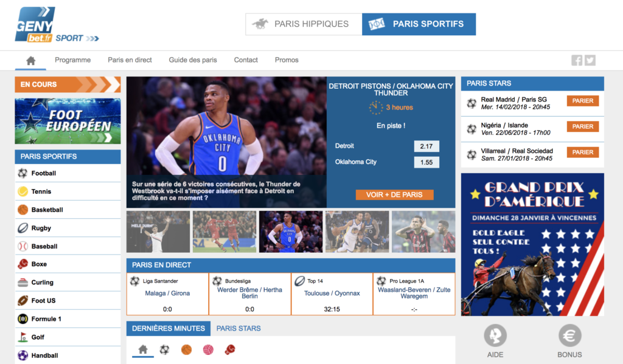Open the Contact menu item
623x364 pixels.
tap(246, 60)
